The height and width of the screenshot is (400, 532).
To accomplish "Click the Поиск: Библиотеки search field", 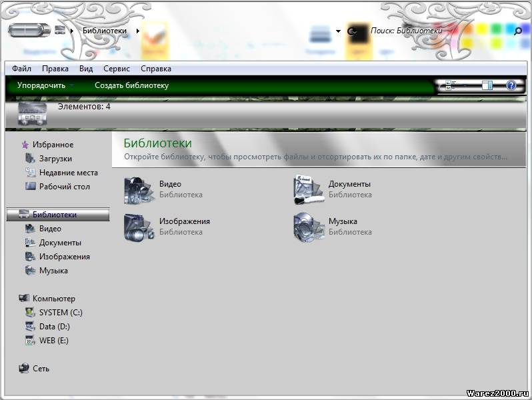I will pyautogui.click(x=427, y=31).
